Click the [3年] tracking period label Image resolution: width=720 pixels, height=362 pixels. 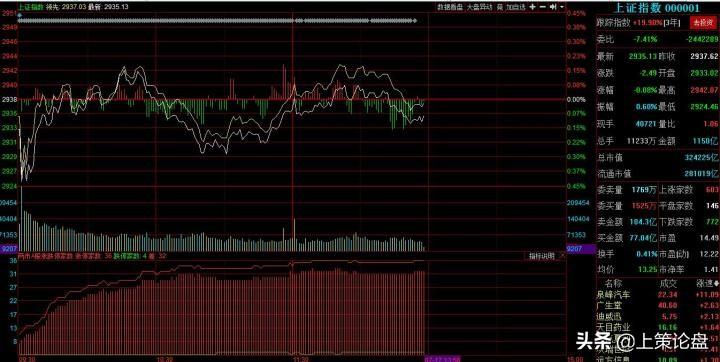coord(673,23)
